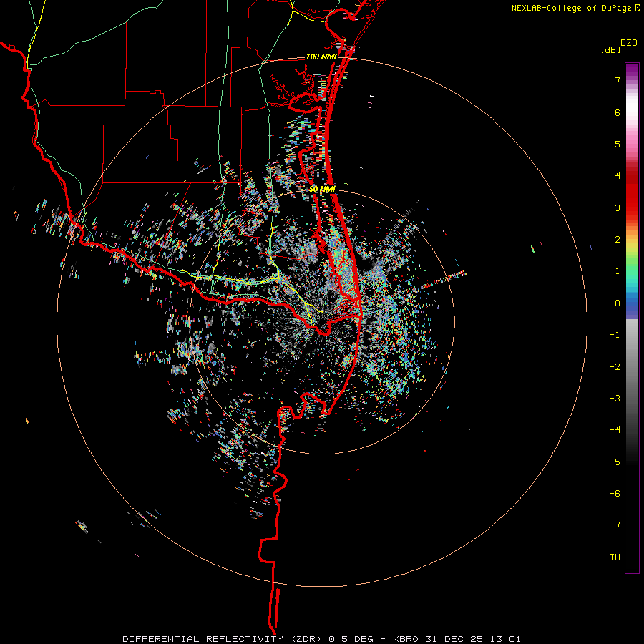Click the 100 NMI range ring label

321,57
